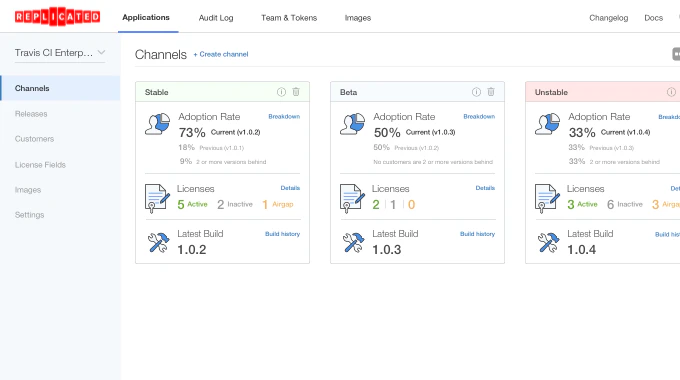Open Breakdown for Unstable adoption rate
The height and width of the screenshot is (380, 680).
pos(669,117)
